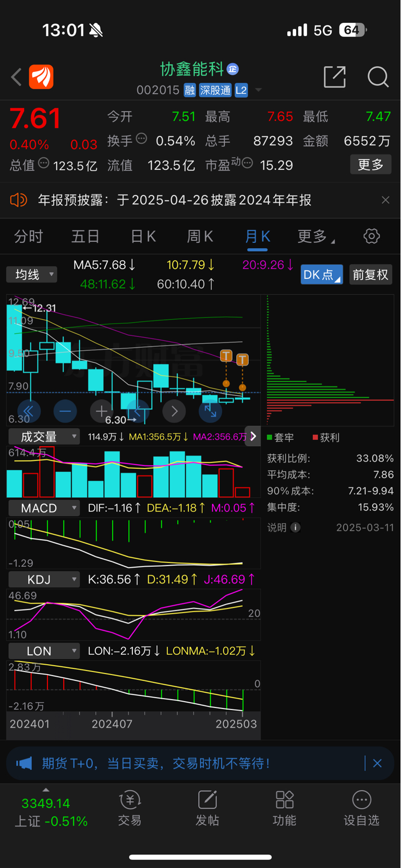This screenshot has height=868, width=401.
Task: Tap the futures ad megaphone icon
Action: (24, 764)
